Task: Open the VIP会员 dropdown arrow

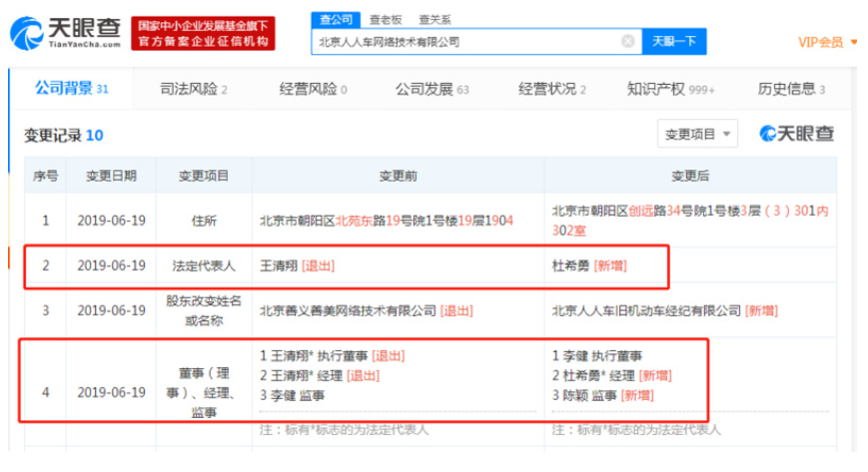Action: click(x=854, y=42)
